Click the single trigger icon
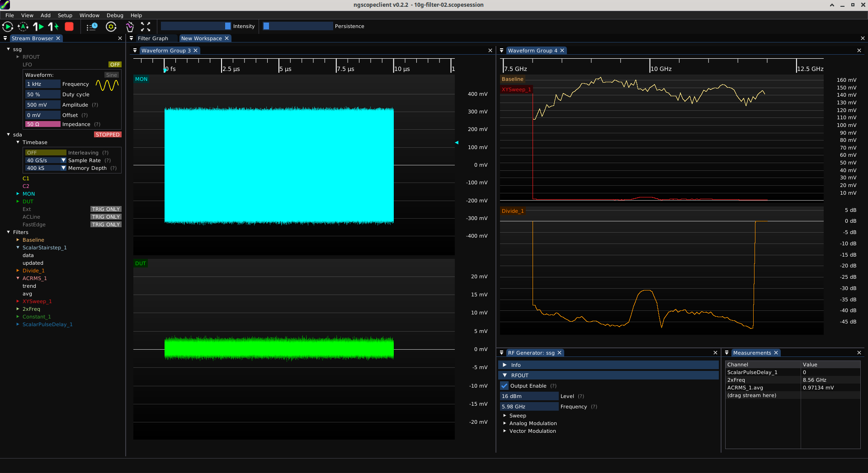Screen dimensions: 868x473 (x=38, y=27)
